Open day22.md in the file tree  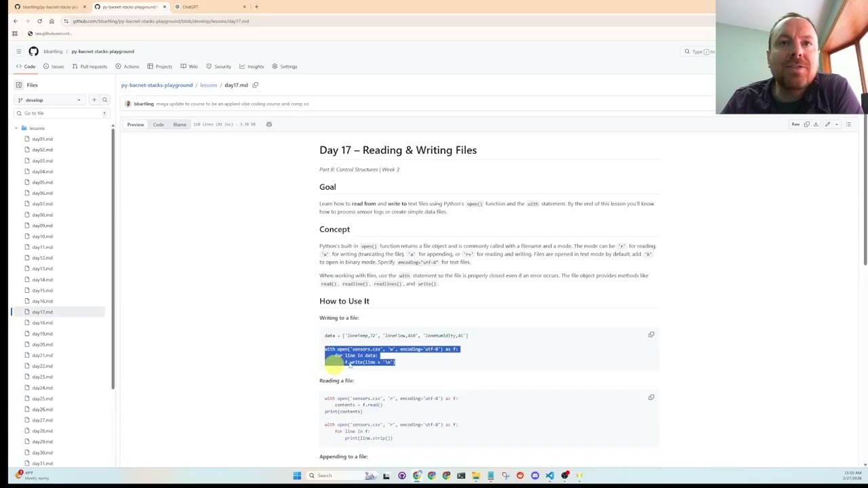[42, 366]
